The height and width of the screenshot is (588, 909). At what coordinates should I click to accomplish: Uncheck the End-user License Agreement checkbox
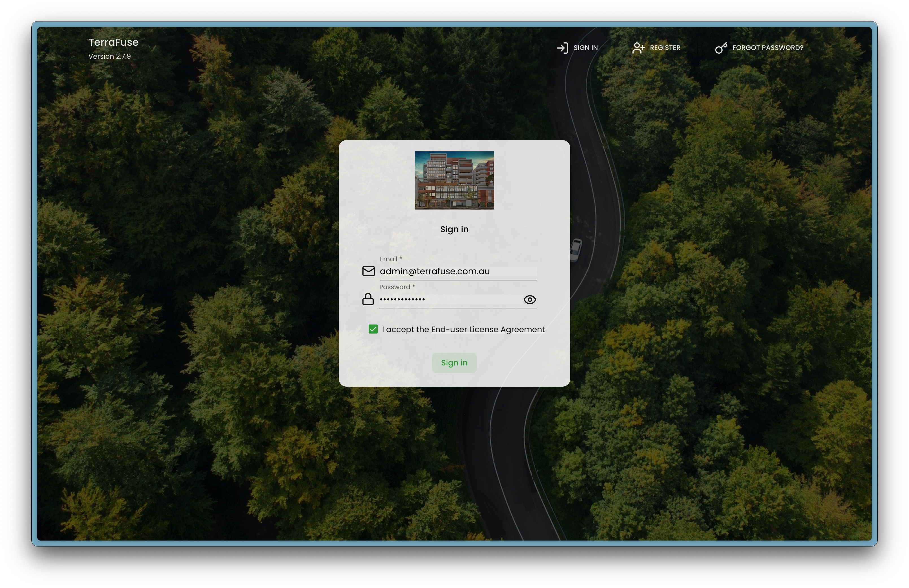click(x=373, y=329)
